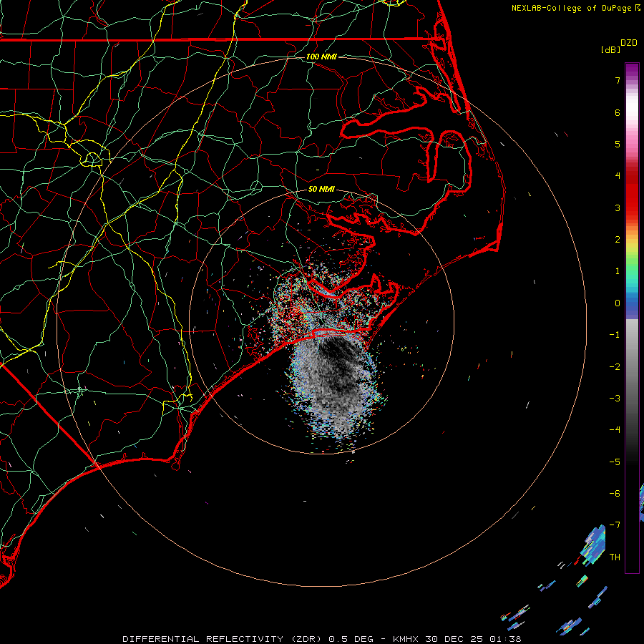Click the 7 value on the scale

click(x=618, y=80)
